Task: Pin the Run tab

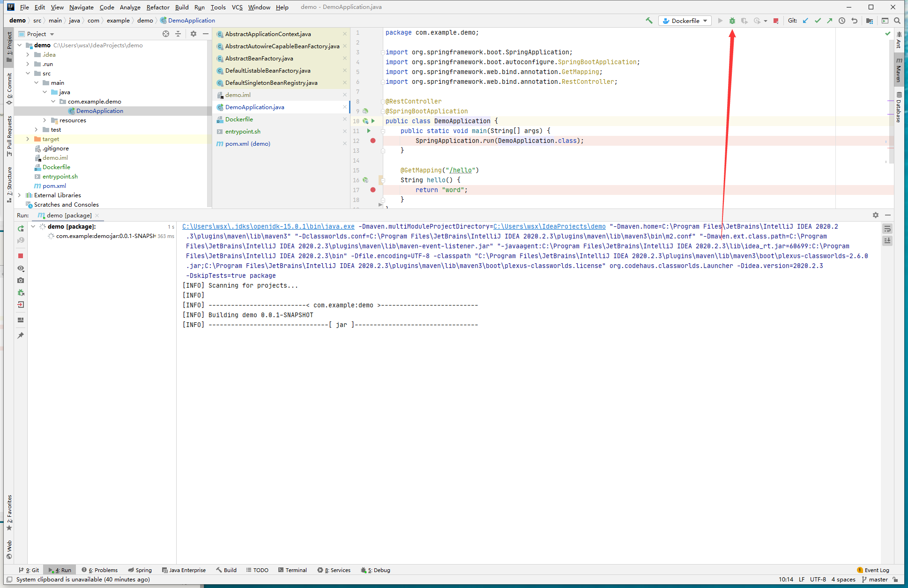Action: coord(21,335)
